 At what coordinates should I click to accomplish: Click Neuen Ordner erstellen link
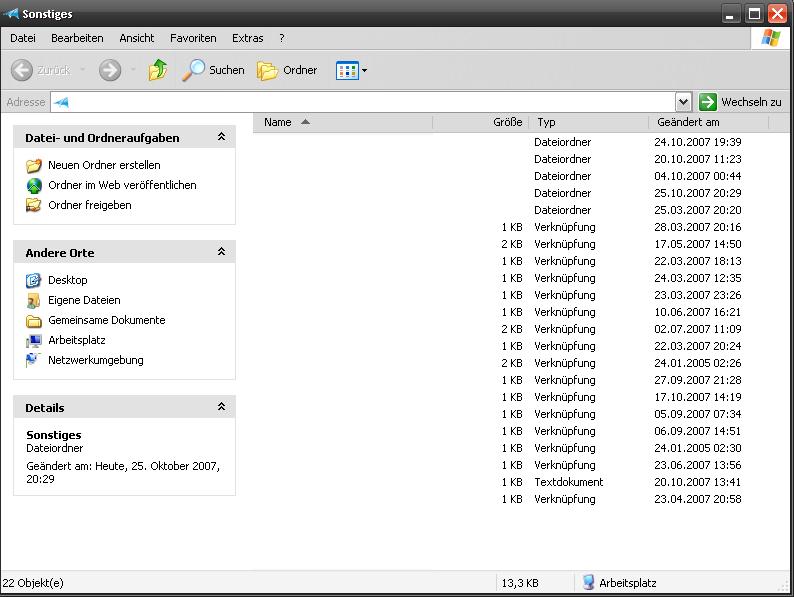tap(104, 165)
